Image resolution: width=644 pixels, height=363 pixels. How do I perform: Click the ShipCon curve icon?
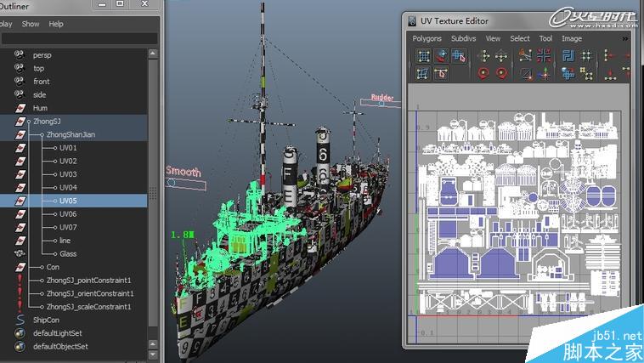(20, 320)
